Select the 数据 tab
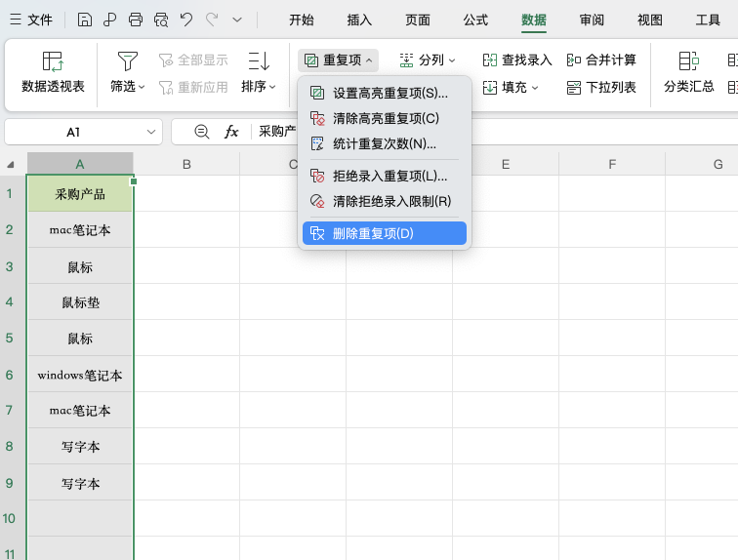This screenshot has width=738, height=560. [x=534, y=20]
